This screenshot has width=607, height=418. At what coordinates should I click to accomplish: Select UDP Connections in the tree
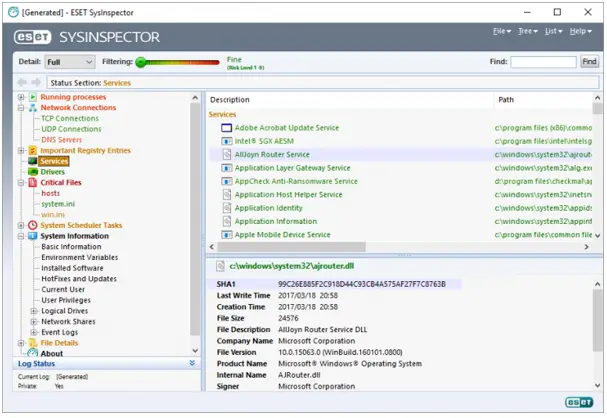71,129
